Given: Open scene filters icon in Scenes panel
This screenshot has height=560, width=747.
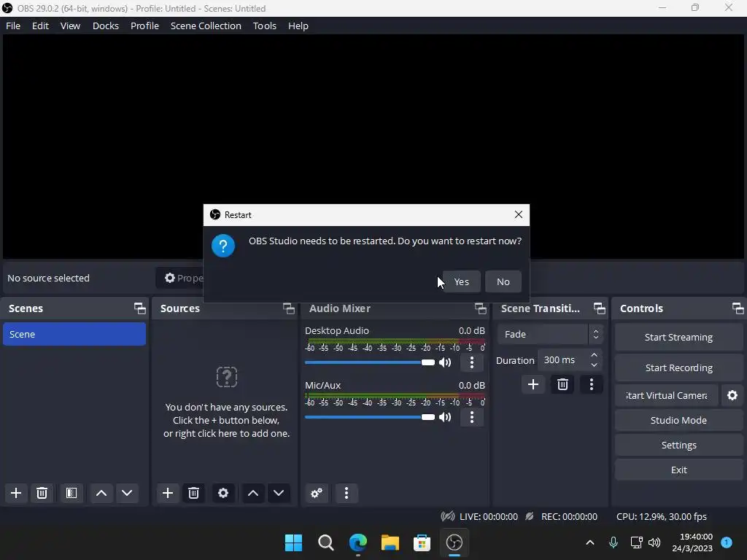Looking at the screenshot, I should click(71, 493).
